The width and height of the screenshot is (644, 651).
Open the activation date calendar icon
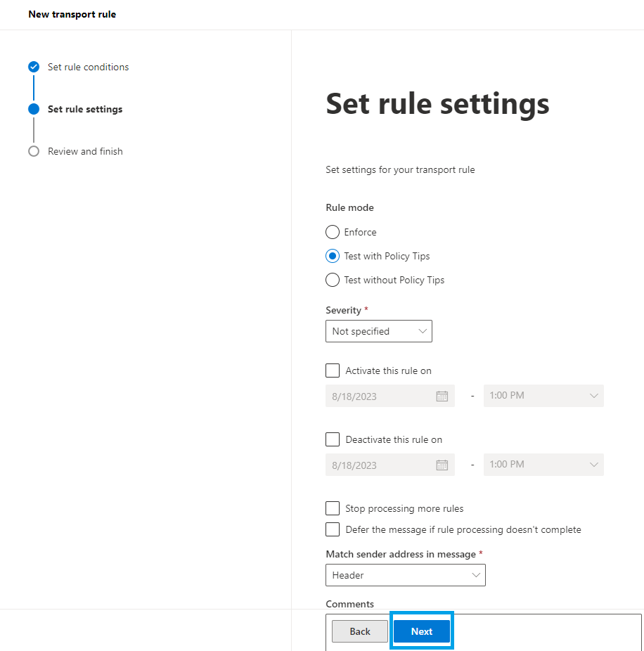(442, 396)
